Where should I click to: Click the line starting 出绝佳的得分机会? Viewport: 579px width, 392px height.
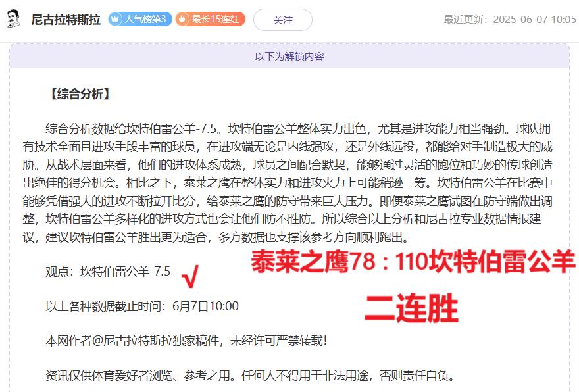[288, 183]
